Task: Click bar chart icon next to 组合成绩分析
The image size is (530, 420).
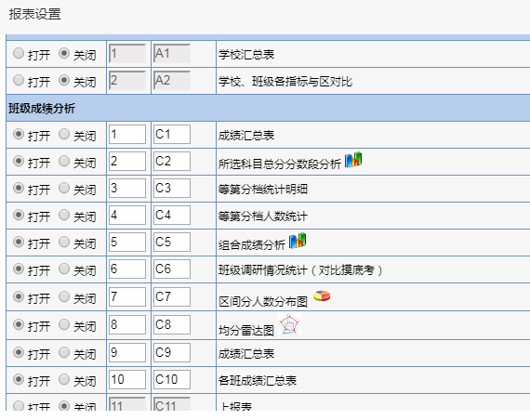Action: [x=298, y=241]
